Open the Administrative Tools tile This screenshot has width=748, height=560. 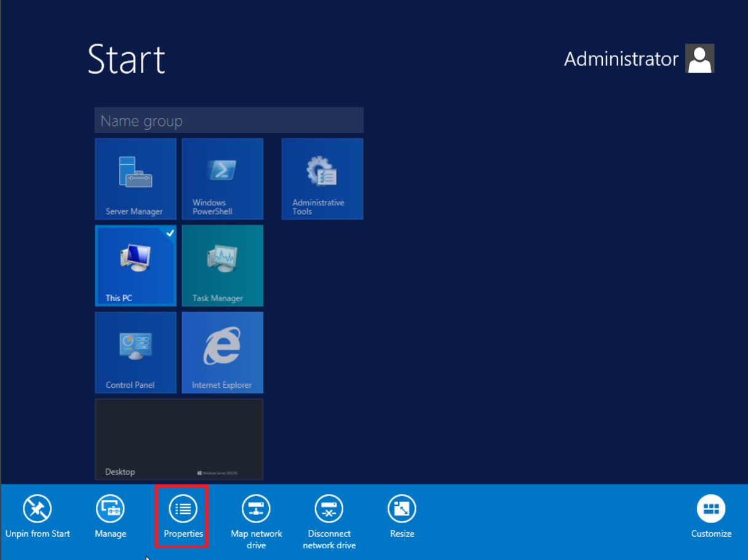[x=322, y=178]
